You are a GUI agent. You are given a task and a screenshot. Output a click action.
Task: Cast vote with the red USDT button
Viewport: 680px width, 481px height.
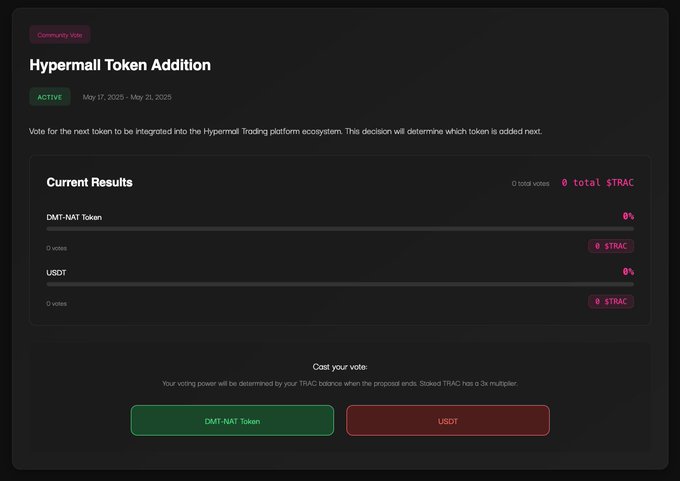(x=448, y=421)
